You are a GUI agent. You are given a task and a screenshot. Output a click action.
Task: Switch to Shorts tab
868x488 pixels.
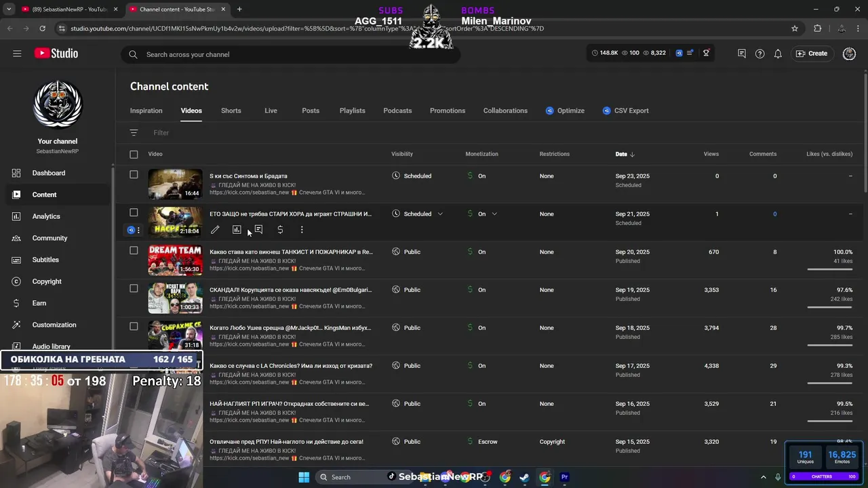231,110
